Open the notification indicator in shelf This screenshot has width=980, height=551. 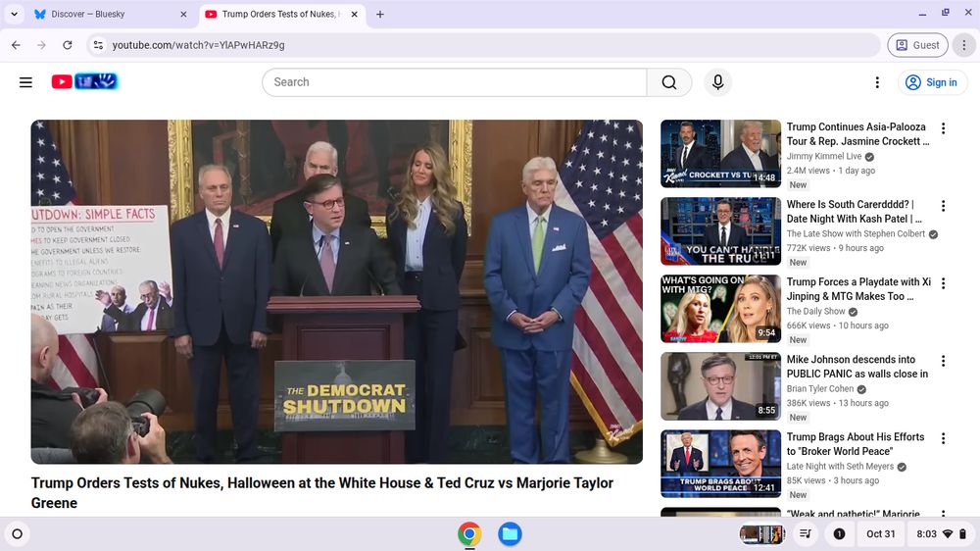coord(840,534)
